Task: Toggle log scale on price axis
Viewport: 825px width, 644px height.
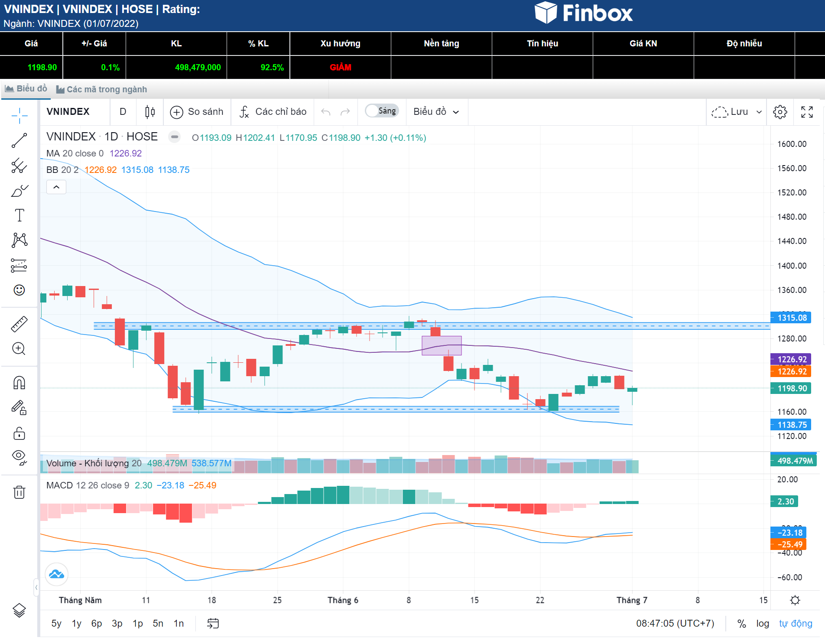Action: [763, 623]
